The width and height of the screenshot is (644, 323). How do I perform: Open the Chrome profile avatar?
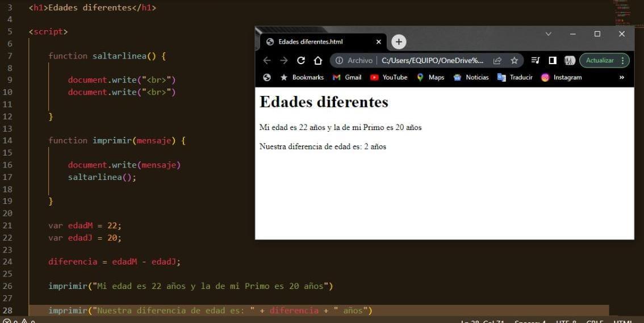point(569,60)
